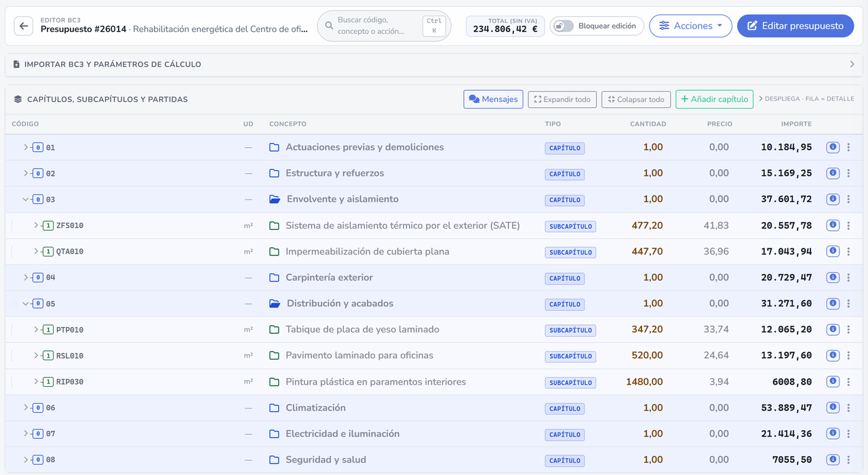Collapse chapter 05 Distribución y acabados
868x475 pixels.
[x=26, y=303]
